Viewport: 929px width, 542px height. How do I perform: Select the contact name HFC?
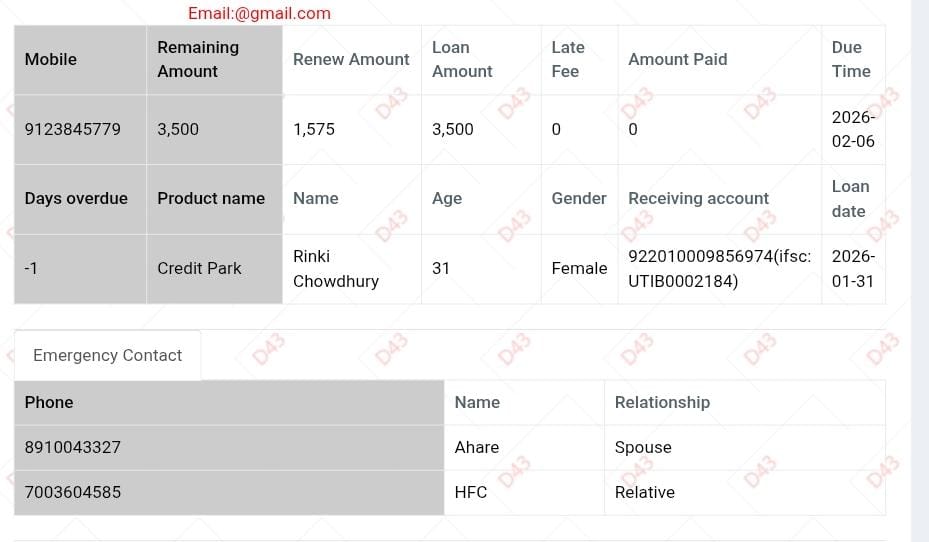(471, 492)
